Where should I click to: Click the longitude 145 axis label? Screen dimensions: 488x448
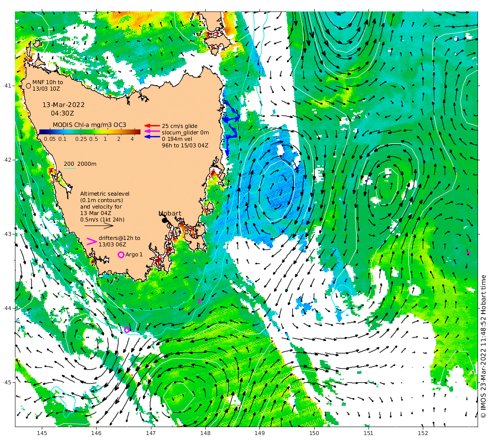pyautogui.click(x=42, y=433)
